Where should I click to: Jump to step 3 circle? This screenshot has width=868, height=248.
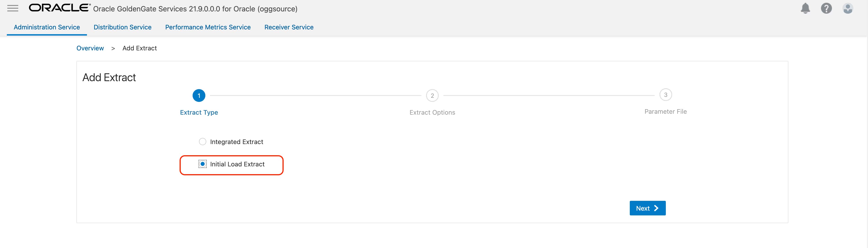tap(665, 95)
